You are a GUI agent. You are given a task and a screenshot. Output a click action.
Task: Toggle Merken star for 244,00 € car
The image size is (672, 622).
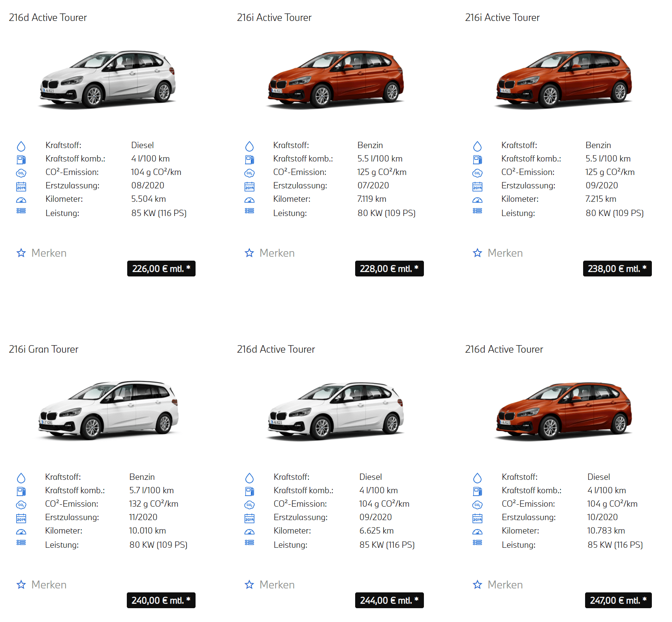coord(249,584)
